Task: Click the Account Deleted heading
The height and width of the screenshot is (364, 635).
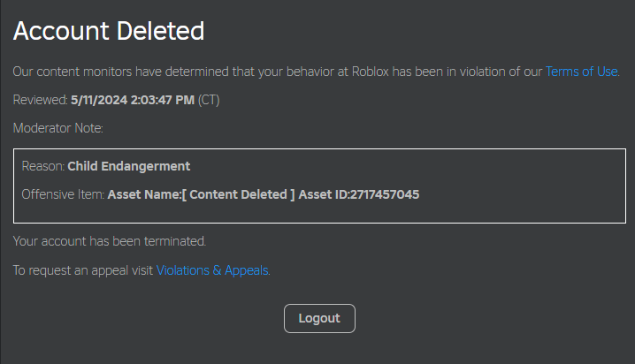Action: click(x=109, y=32)
